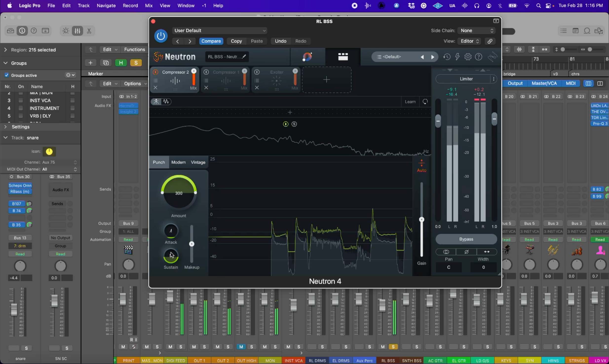Click the scissors editors icon
This screenshot has width=609, height=364.
[89, 31]
